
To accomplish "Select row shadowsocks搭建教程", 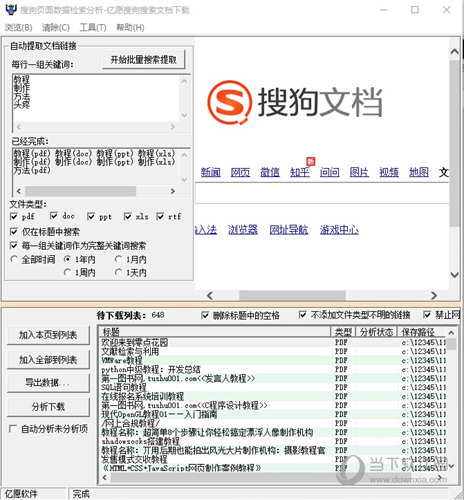I will (x=273, y=441).
